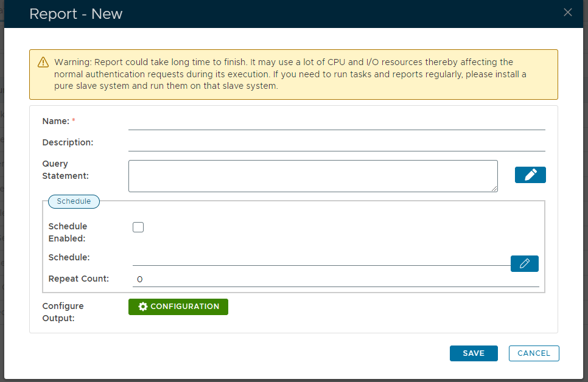Click the Schedule section legend label
Viewport: 588px width, 382px height.
74,201
